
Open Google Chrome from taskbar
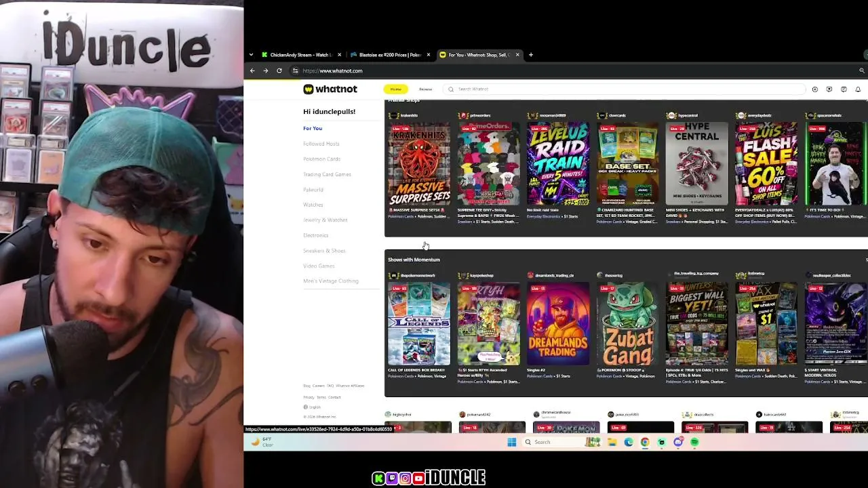pos(645,442)
